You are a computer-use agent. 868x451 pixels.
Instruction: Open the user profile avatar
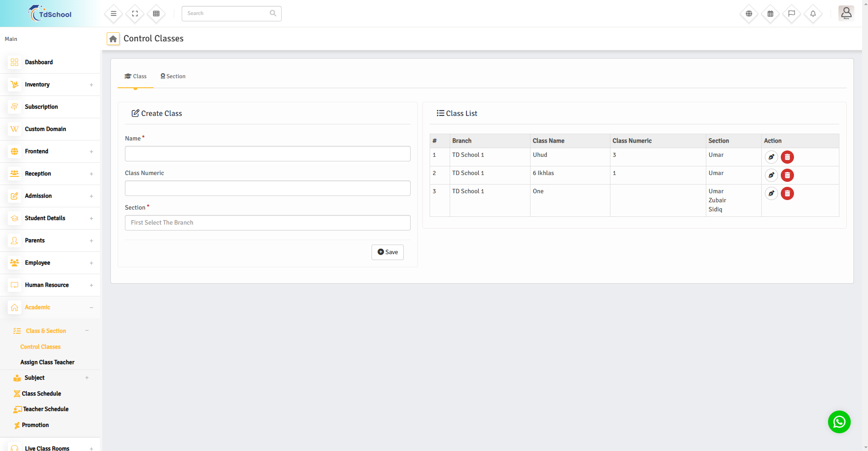846,13
